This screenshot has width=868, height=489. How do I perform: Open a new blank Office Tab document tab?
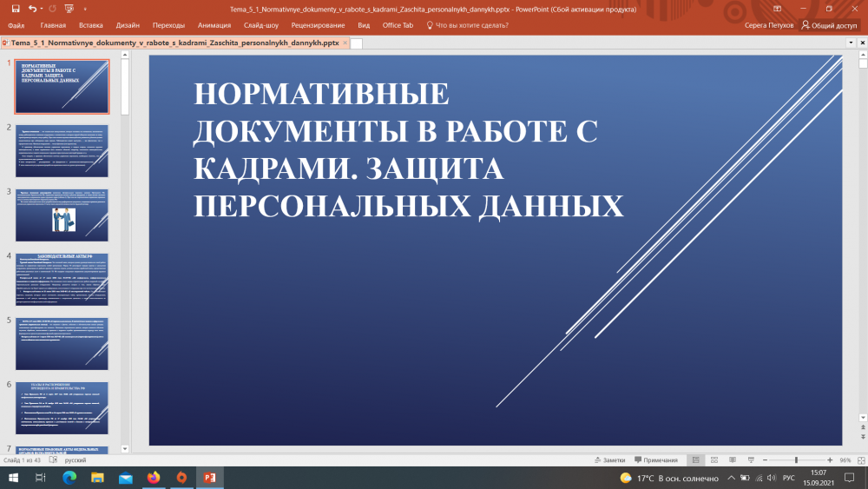point(357,43)
